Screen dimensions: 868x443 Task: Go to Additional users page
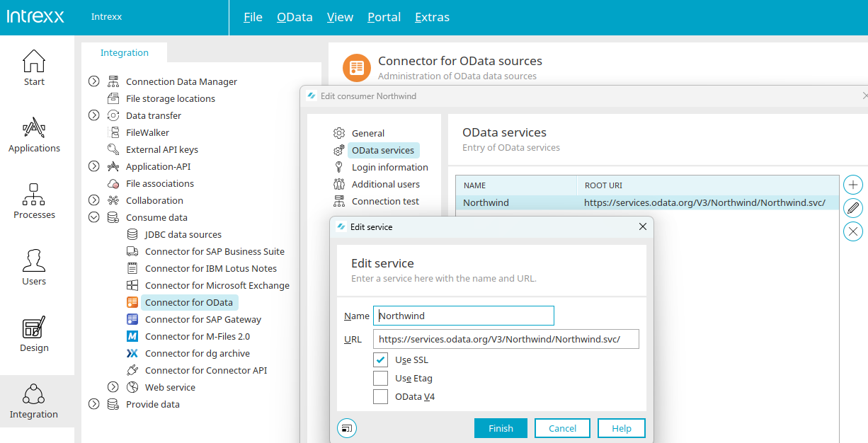coord(386,184)
